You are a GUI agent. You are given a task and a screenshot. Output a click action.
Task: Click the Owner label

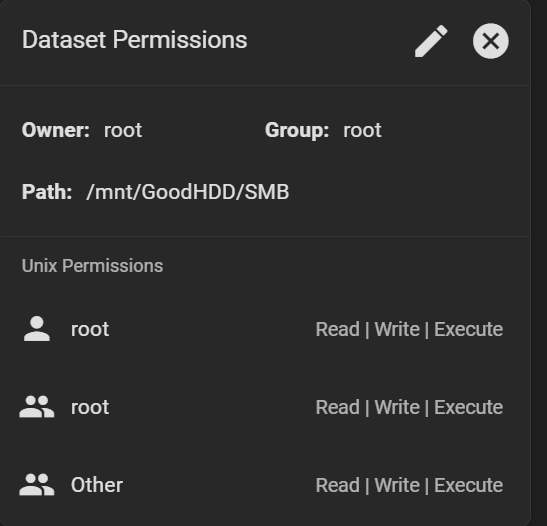56,130
